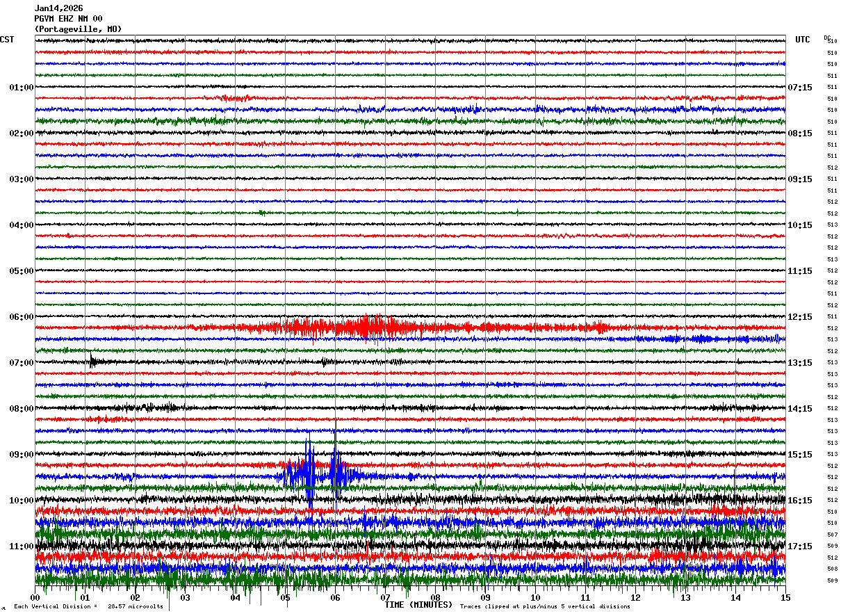Click the 15:15 UTC row label
841x616 pixels.
click(800, 455)
